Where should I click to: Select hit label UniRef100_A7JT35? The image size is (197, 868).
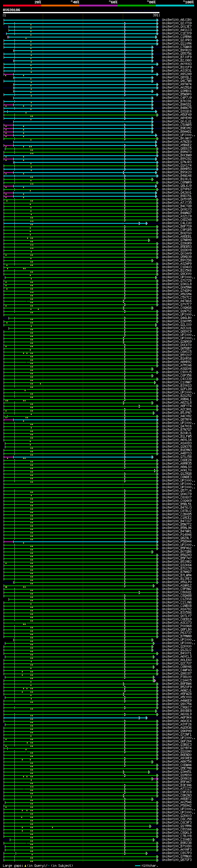click(x=176, y=203)
